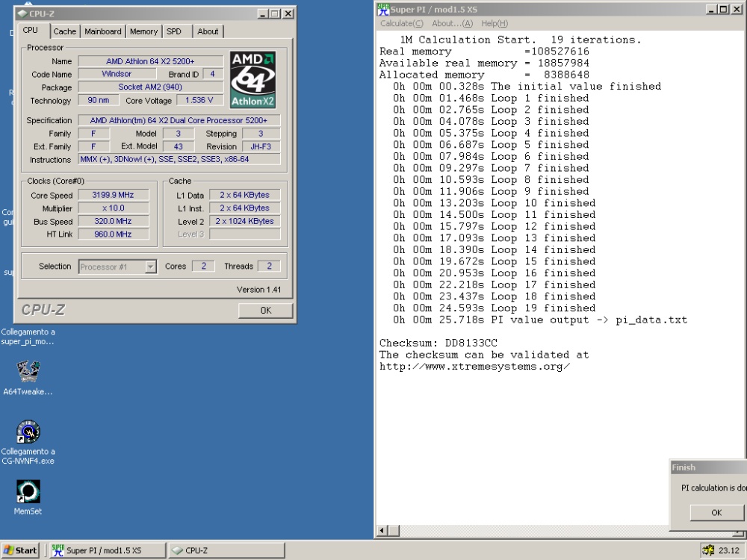Click the Cores count field
Image resolution: width=747 pixels, height=560 pixels.
[203, 267]
